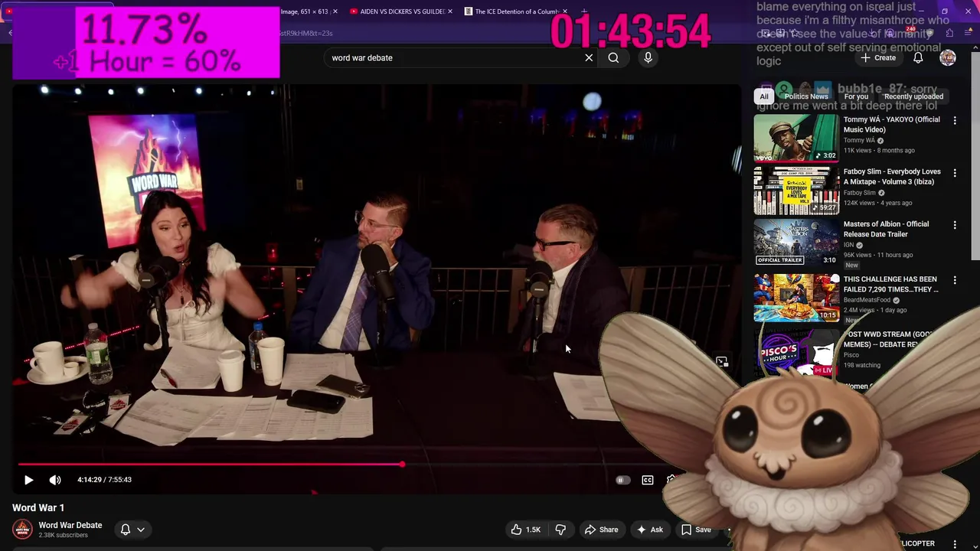Toggle the autoplay switch in the player

tap(622, 480)
